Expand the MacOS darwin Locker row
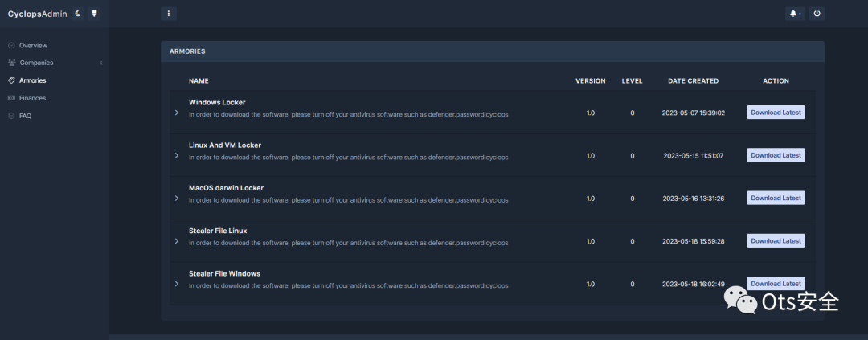This screenshot has width=868, height=340. (x=177, y=199)
